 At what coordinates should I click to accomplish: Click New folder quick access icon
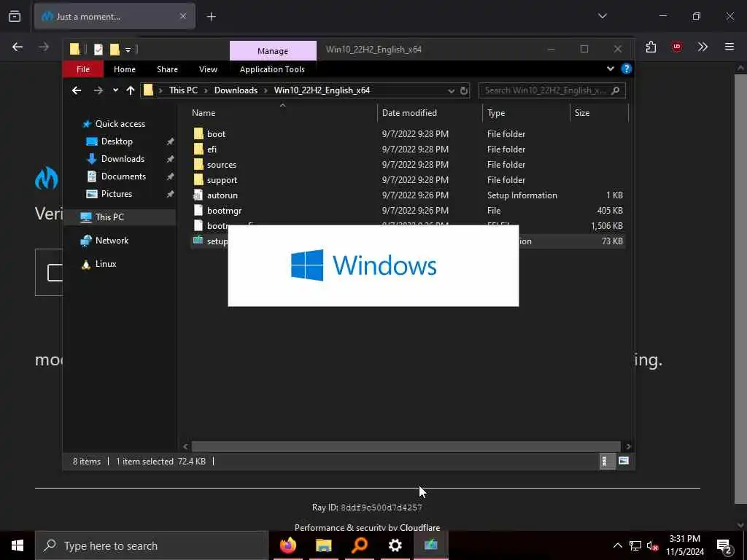(115, 49)
